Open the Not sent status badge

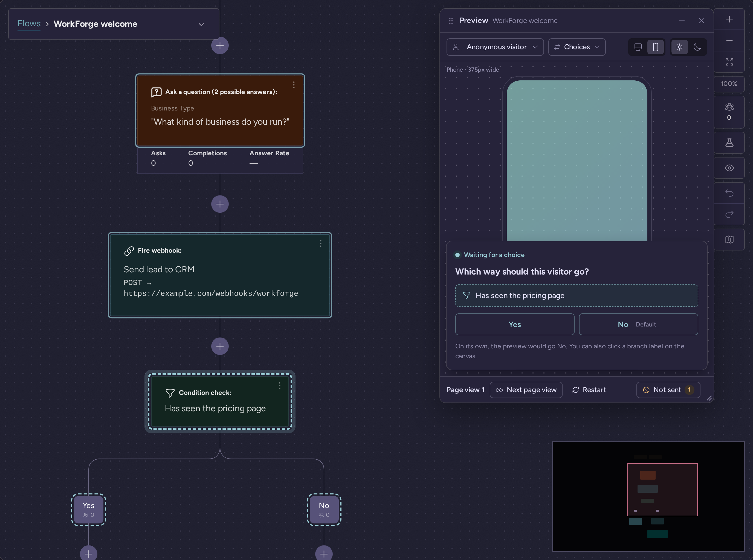coord(668,390)
